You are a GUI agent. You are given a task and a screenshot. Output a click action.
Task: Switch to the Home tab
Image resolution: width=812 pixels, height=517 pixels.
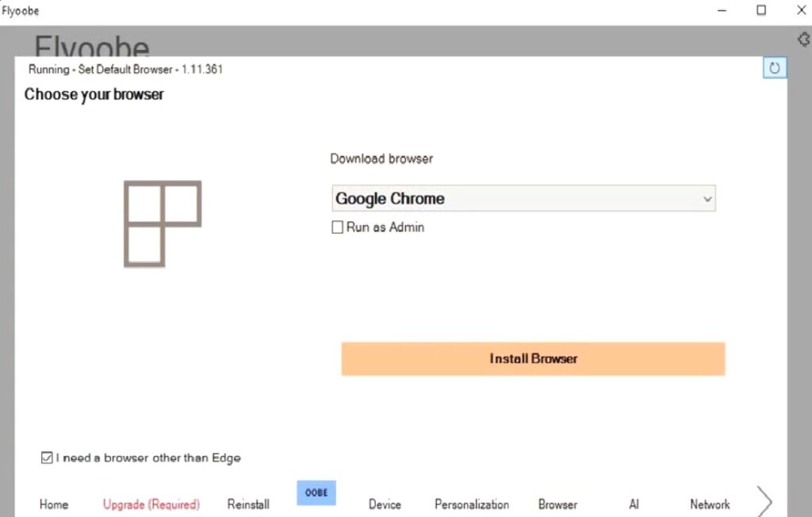click(x=54, y=504)
